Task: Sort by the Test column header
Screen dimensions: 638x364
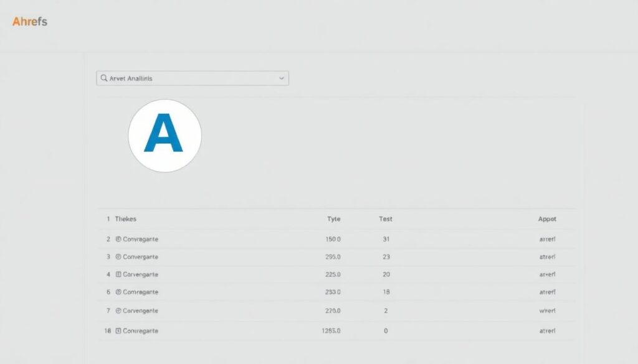Action: [385, 219]
